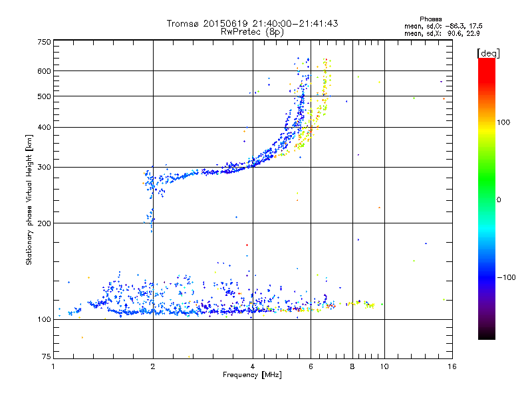Click the subtitle 'RwPretec (8p)'
Screen dimensions: 532x399
[252, 32]
